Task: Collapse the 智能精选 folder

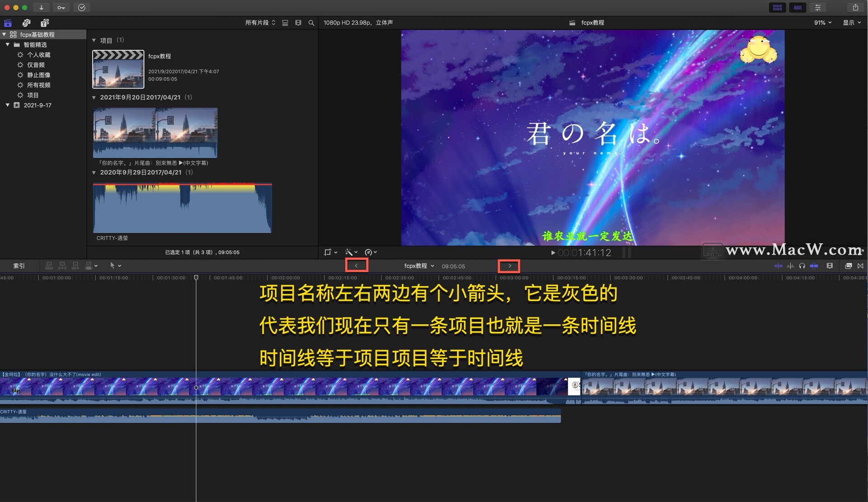Action: (x=7, y=44)
